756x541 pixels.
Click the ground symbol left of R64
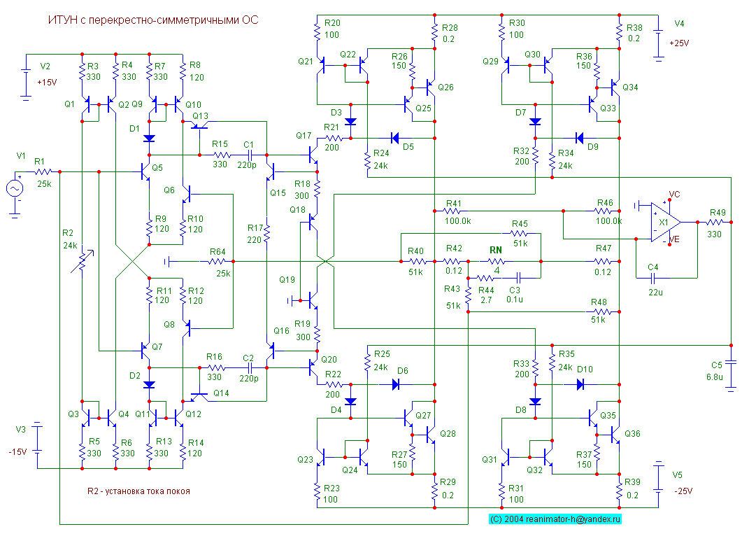click(x=167, y=262)
